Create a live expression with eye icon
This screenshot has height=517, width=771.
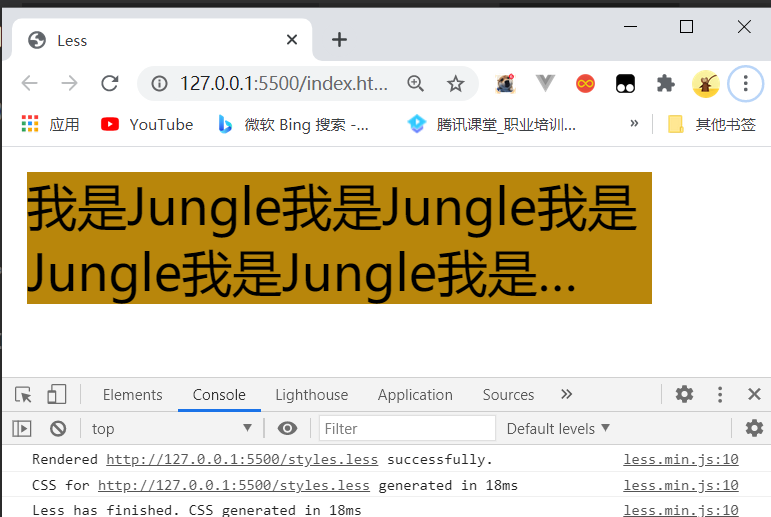(x=287, y=428)
